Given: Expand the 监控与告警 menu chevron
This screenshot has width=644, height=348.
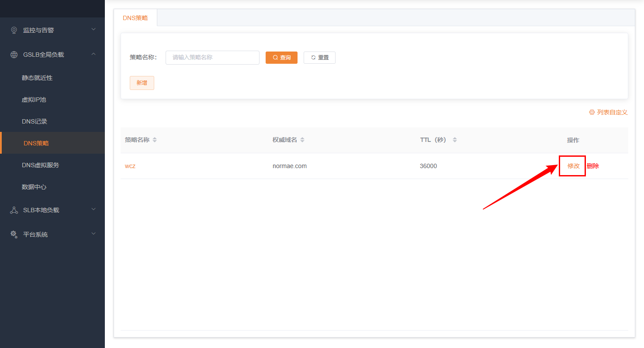Looking at the screenshot, I should tap(93, 30).
